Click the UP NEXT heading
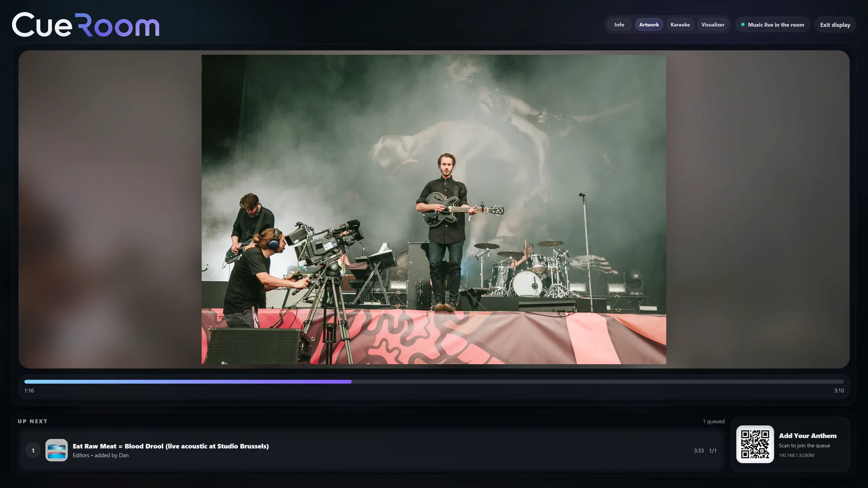This screenshot has width=868, height=488. pos(33,421)
